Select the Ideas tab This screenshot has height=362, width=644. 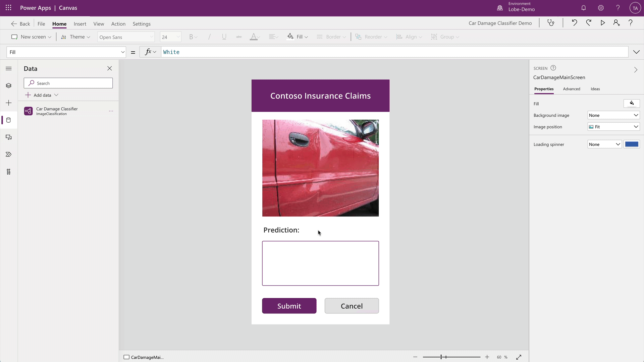pos(595,89)
